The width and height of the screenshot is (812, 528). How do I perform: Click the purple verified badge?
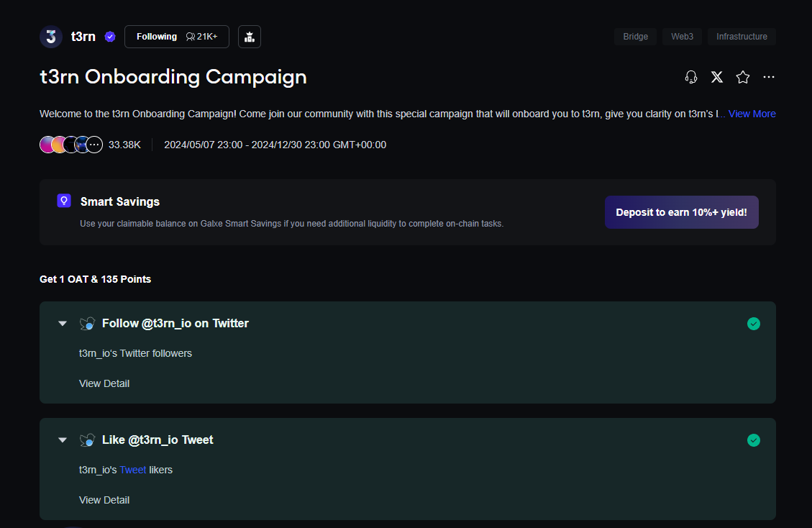click(109, 37)
